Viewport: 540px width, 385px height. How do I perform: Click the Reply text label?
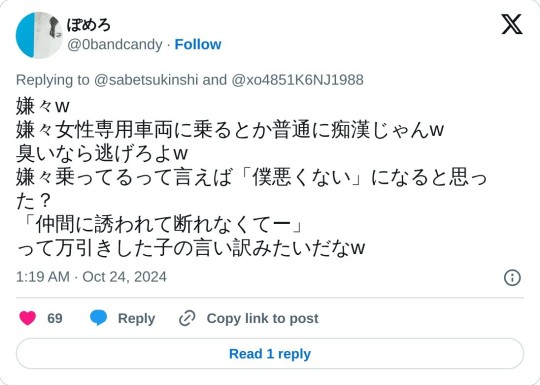coord(136,319)
